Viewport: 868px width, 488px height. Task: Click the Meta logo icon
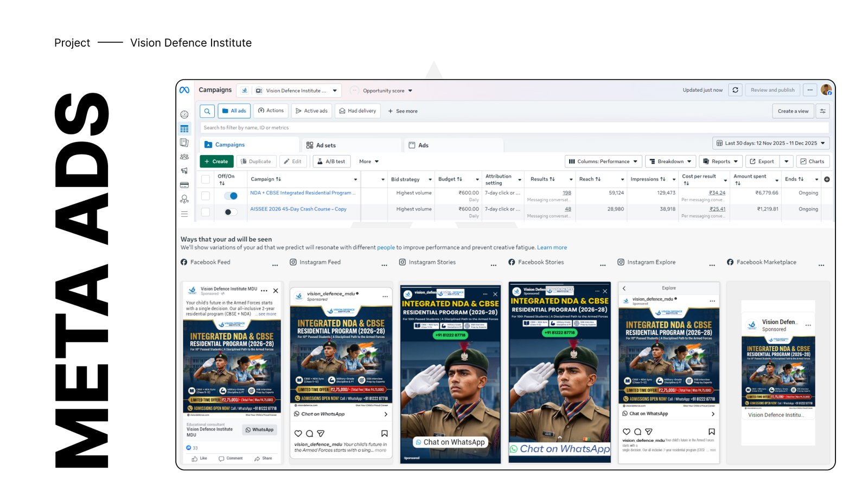tap(184, 90)
